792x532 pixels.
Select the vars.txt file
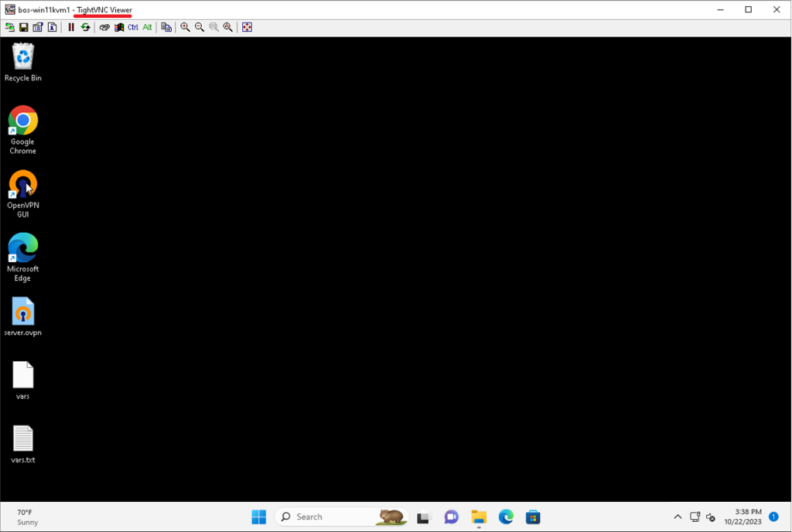(x=22, y=444)
